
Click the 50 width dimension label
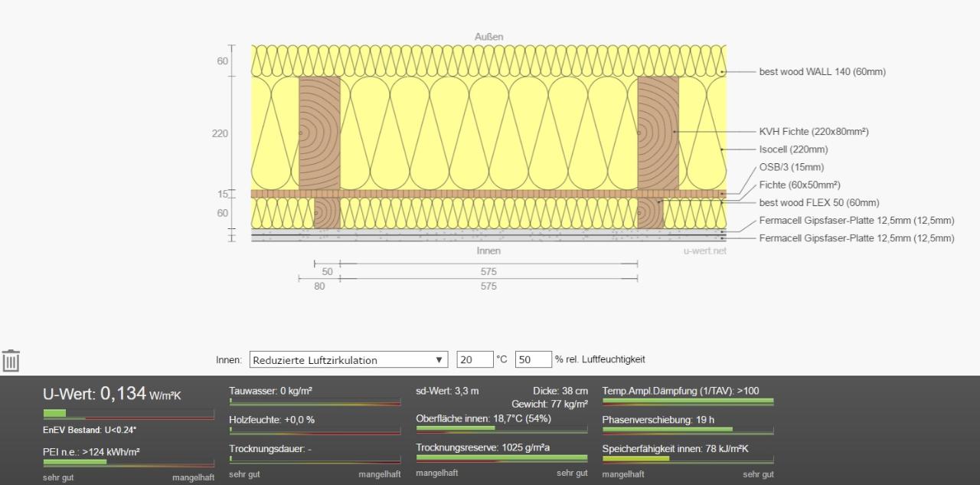tap(327, 272)
